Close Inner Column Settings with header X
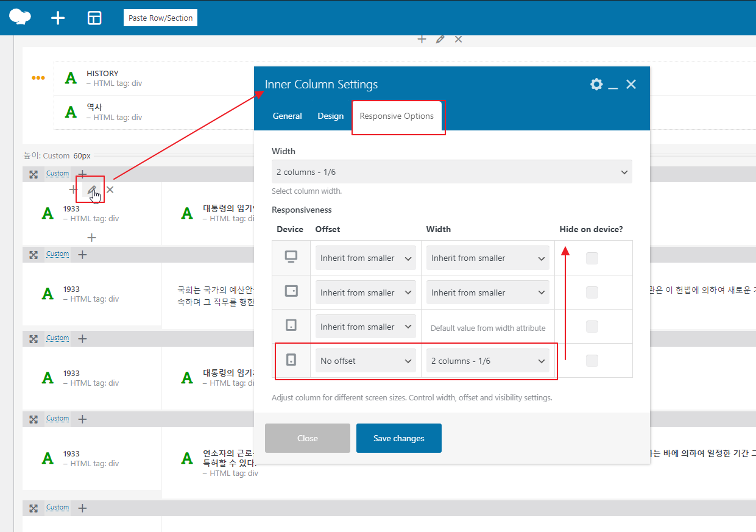Screen dimensions: 756x532 (631, 84)
